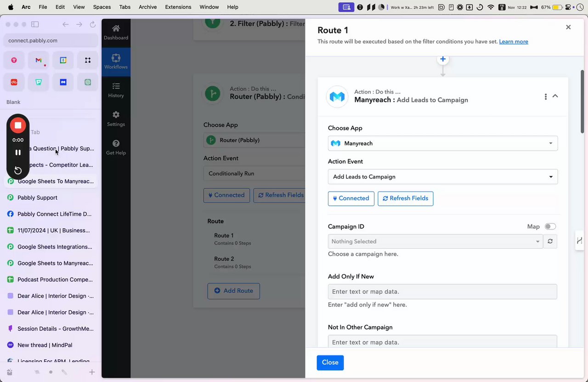Open the File menu
The image size is (588, 382).
pos(43,7)
